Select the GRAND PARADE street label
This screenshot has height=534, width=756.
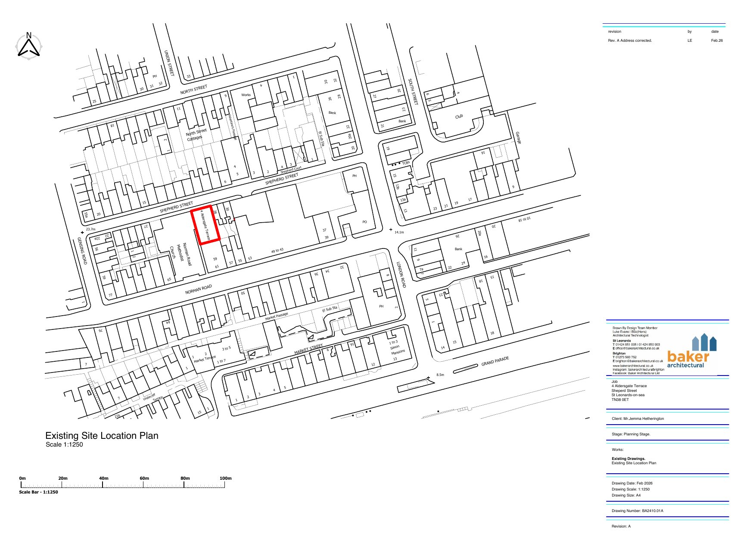click(495, 361)
